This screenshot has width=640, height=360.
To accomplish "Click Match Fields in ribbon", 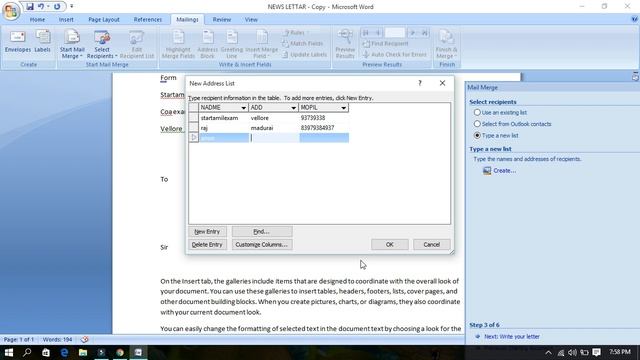I will 302,43.
